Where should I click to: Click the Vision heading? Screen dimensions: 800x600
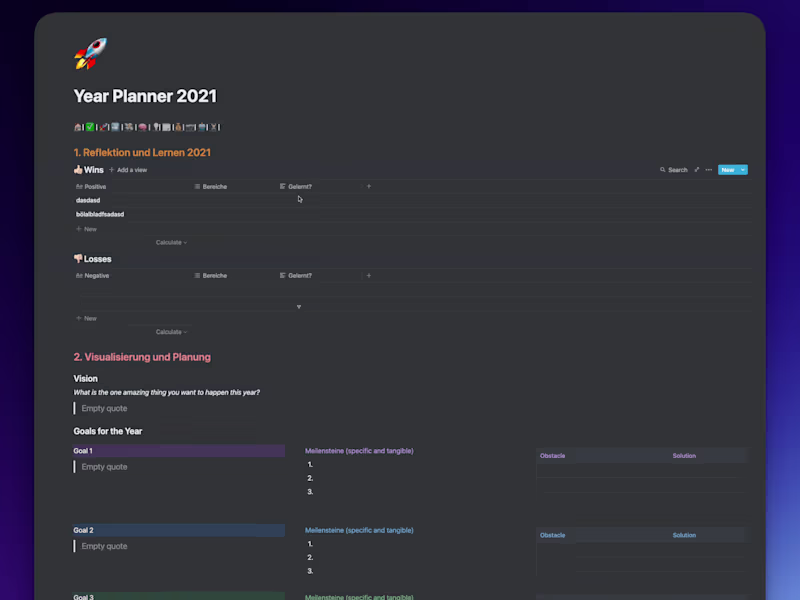(85, 379)
